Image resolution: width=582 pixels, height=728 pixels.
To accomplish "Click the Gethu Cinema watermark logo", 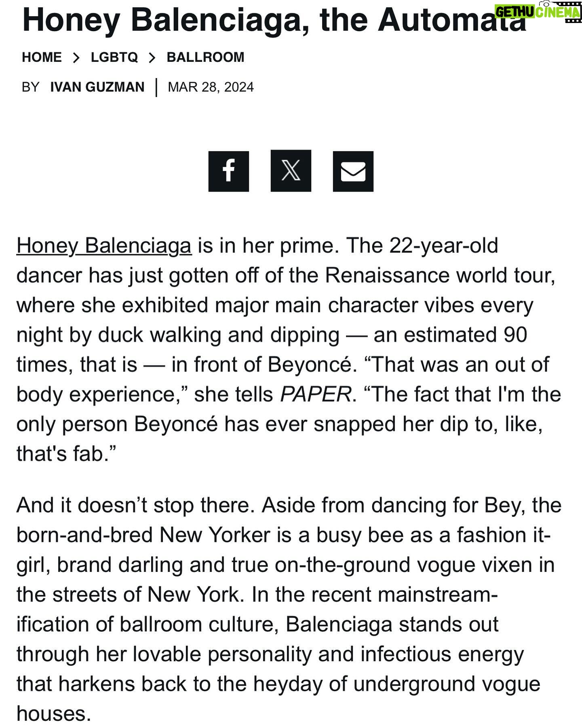I will point(538,12).
